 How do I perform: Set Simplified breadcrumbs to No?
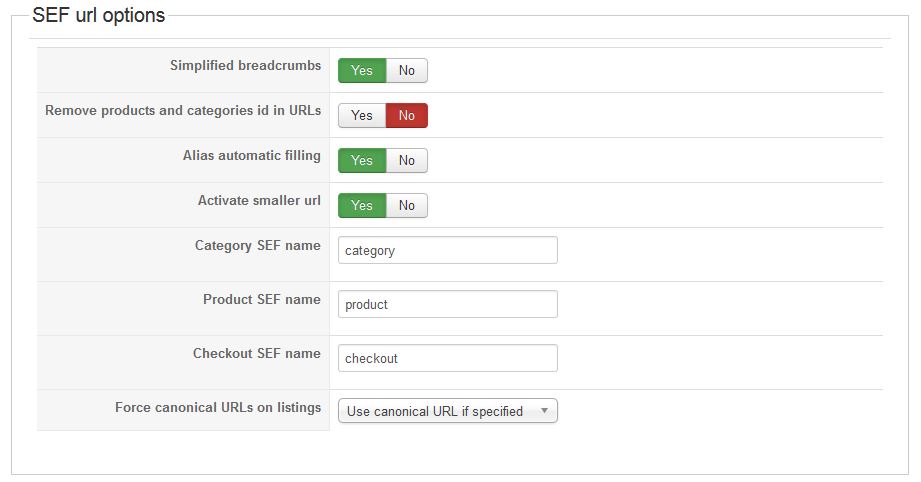pyautogui.click(x=407, y=71)
